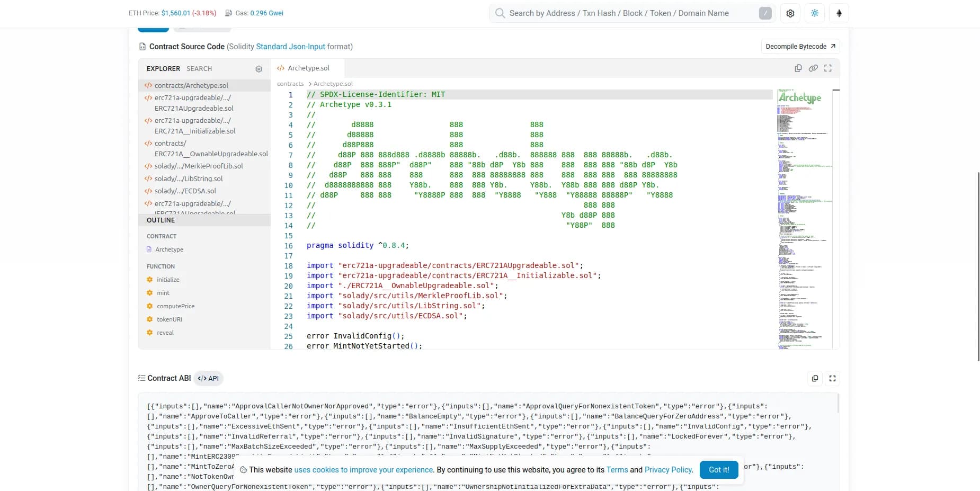Select the Archetype.sol editor tab

coord(307,68)
